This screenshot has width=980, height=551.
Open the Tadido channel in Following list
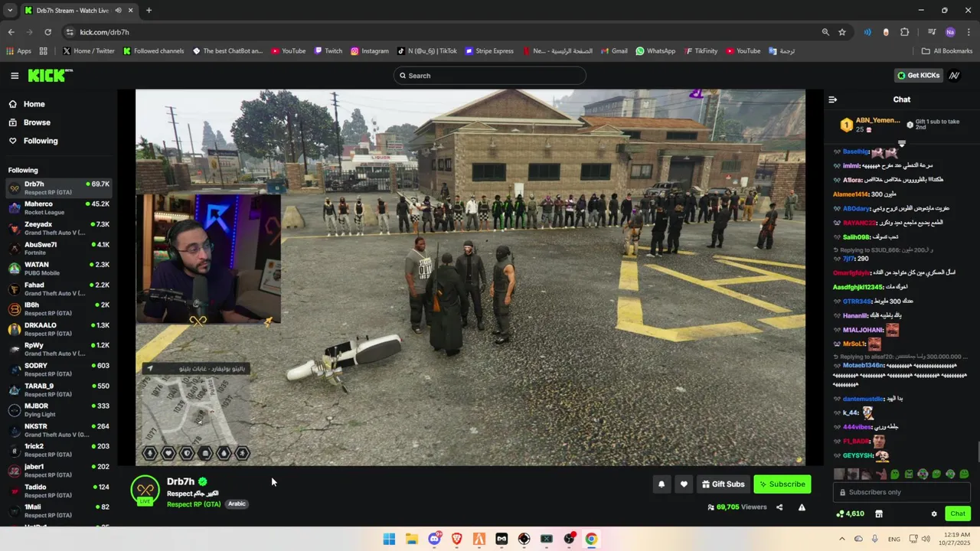pos(58,491)
